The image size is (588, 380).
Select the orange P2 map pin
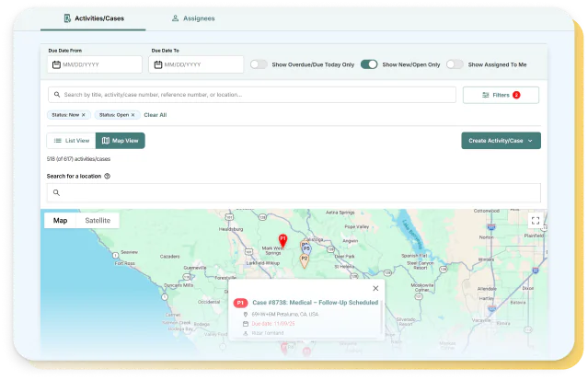click(x=305, y=260)
